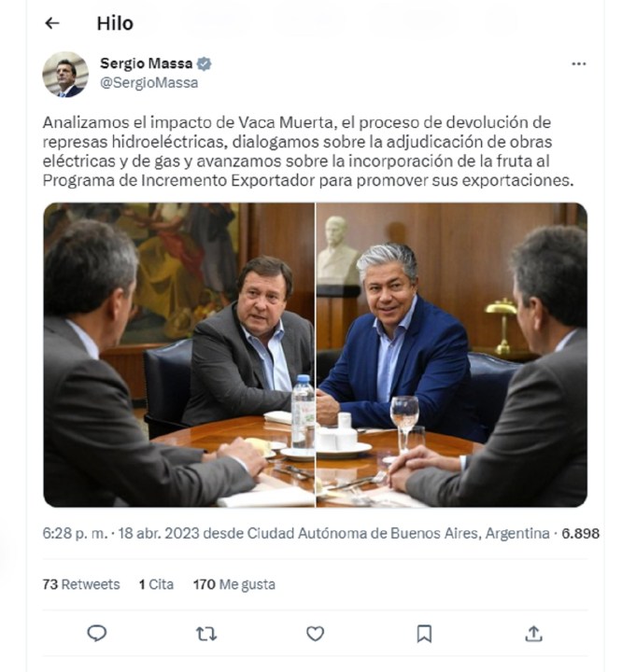
Task: Show the 170 Me gusta list
Action: click(x=234, y=584)
